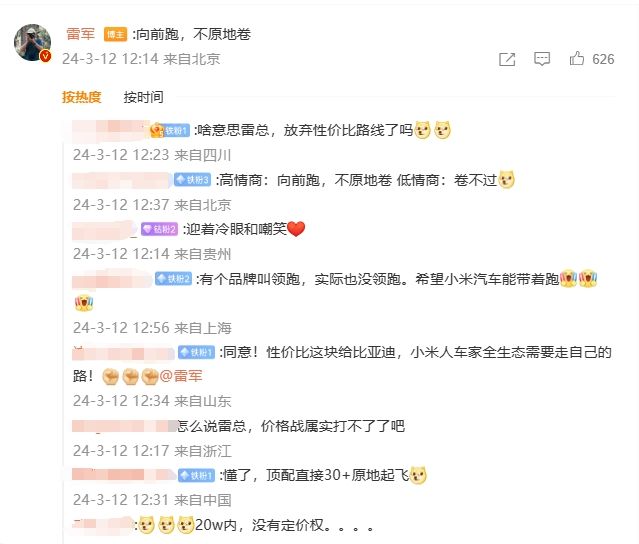
Task: Click blurred username of Sichuan commenter
Action: tap(111, 130)
